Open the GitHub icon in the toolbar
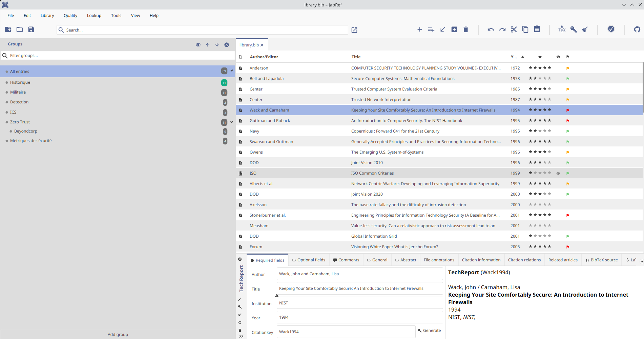Viewport: 644px width, 339px height. [637, 29]
